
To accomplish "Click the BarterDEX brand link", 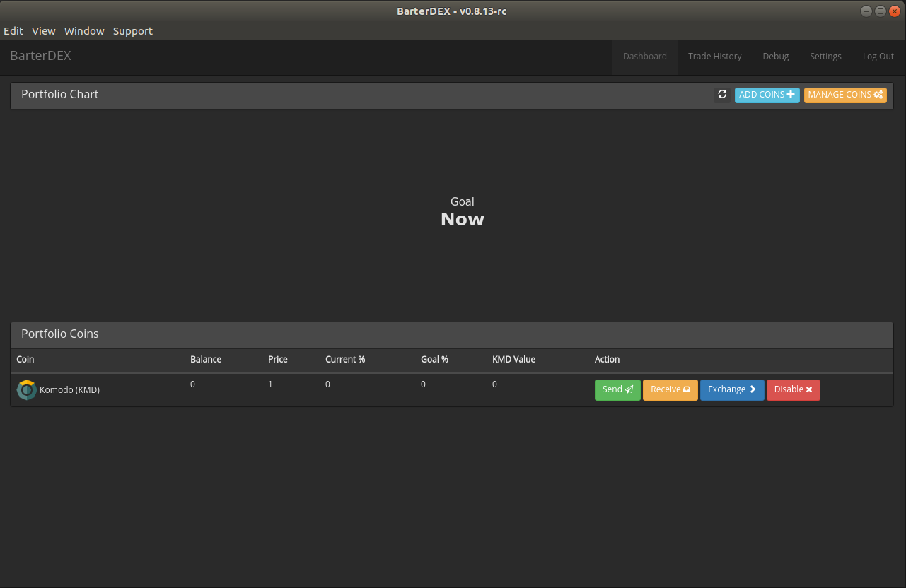I will [40, 56].
